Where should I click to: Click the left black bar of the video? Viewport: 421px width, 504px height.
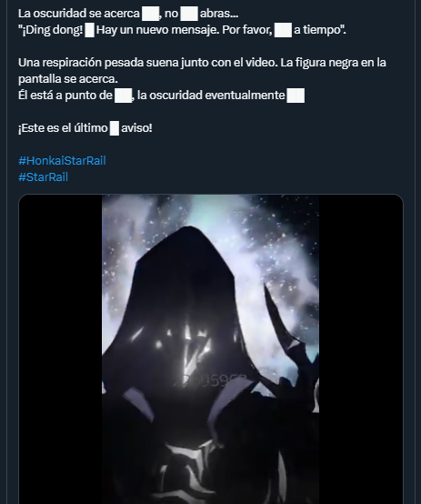pyautogui.click(x=60, y=349)
